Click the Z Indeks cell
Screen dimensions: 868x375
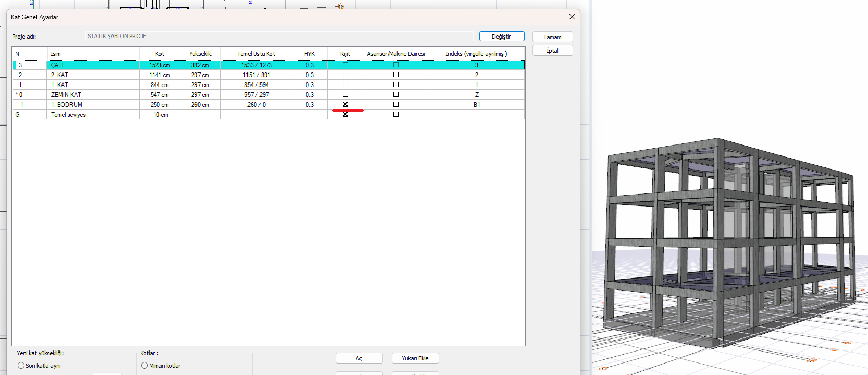pos(477,95)
